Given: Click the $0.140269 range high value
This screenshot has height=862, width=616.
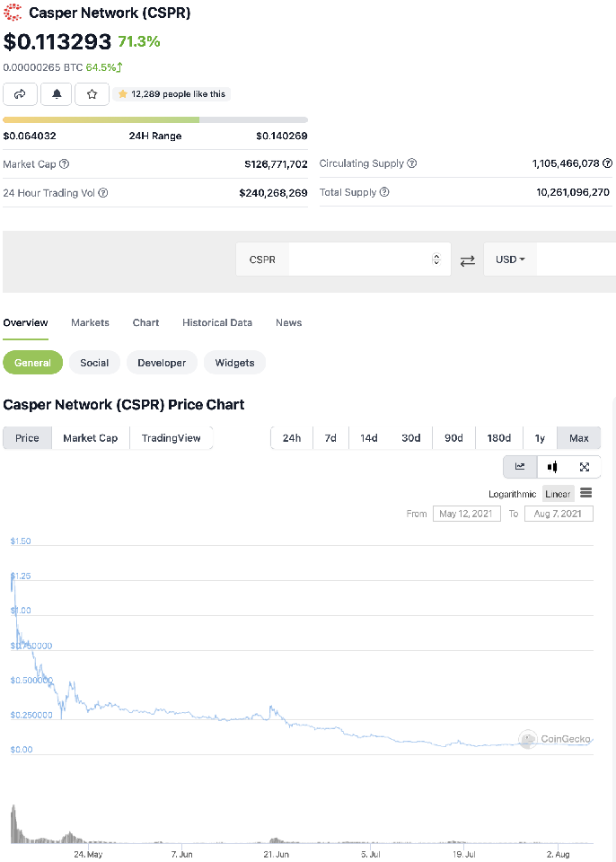Looking at the screenshot, I should click(282, 136).
